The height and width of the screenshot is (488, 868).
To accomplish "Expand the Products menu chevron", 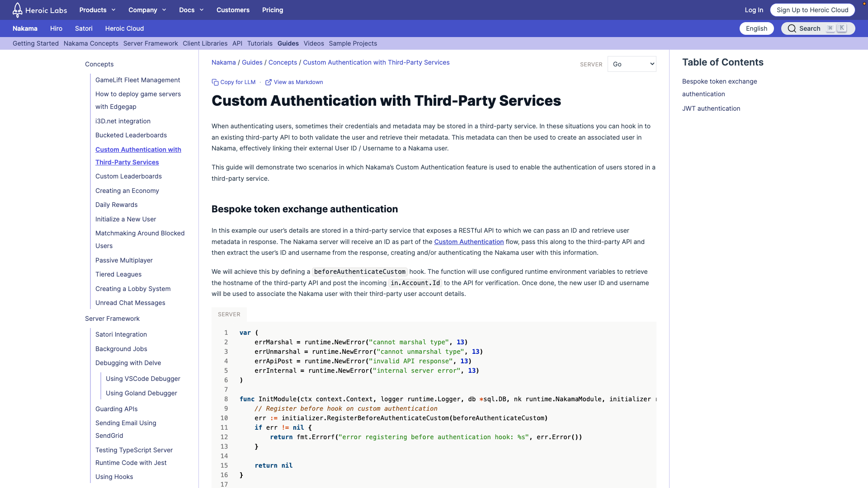I will pos(113,10).
